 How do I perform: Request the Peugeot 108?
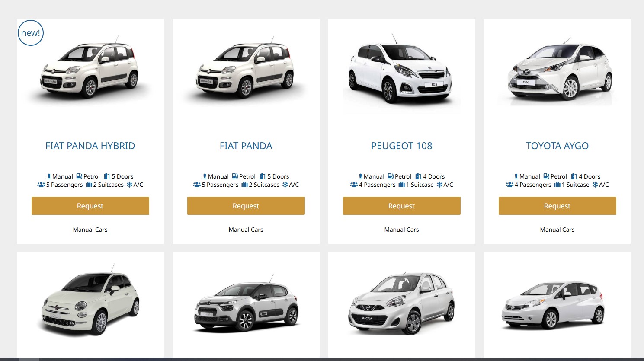tap(402, 206)
